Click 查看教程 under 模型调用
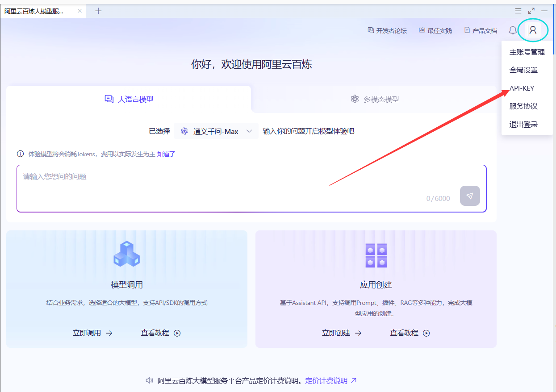556x392 pixels. [161, 333]
